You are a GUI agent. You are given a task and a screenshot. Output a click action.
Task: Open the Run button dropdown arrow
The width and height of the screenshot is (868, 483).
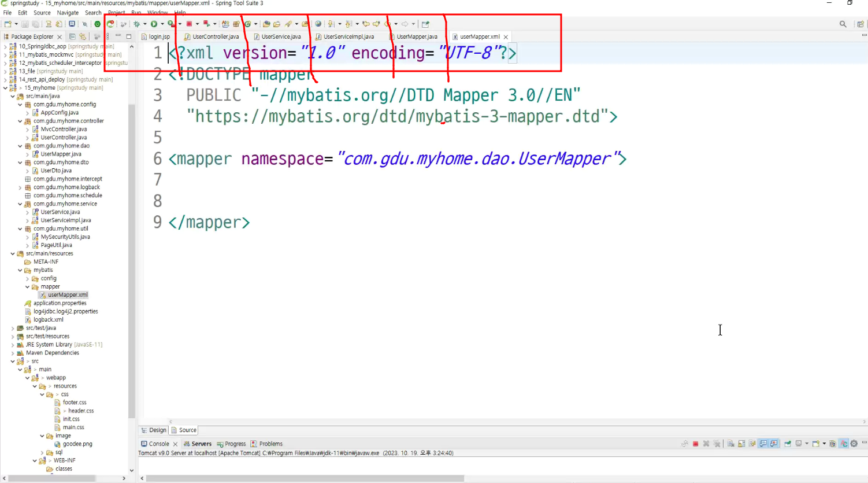click(x=162, y=24)
